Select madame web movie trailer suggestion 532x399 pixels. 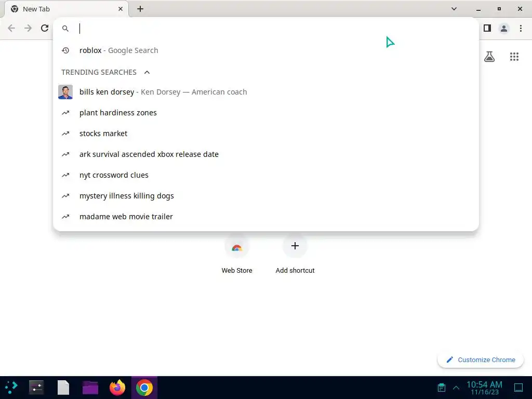[x=266, y=217]
